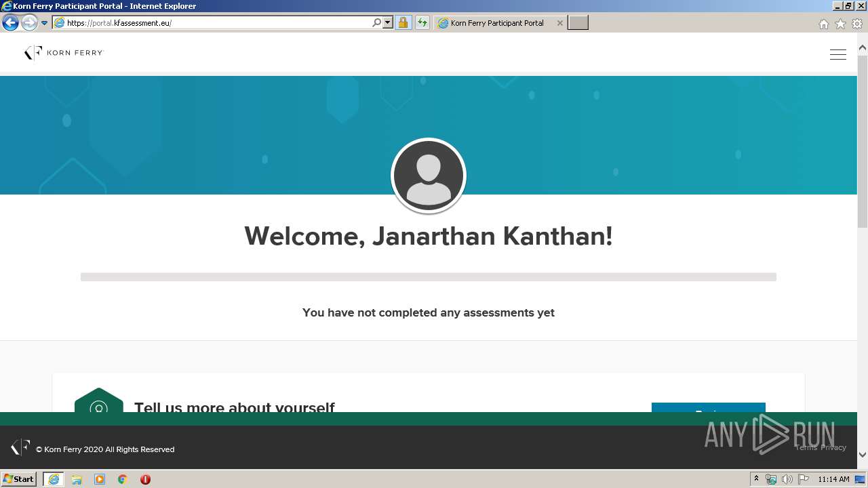Click the profile avatar picture
The height and width of the screenshot is (488, 868).
pyautogui.click(x=429, y=176)
